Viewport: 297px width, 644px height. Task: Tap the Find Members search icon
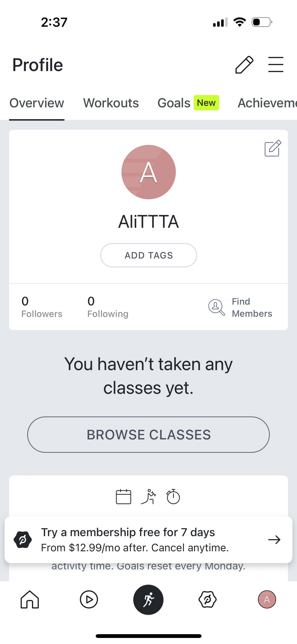tap(216, 307)
